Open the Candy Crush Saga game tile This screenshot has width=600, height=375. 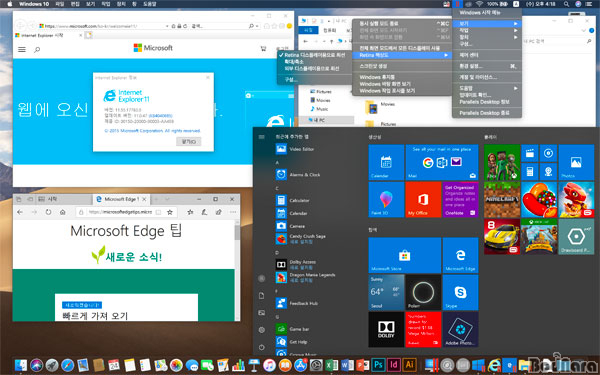point(539,200)
